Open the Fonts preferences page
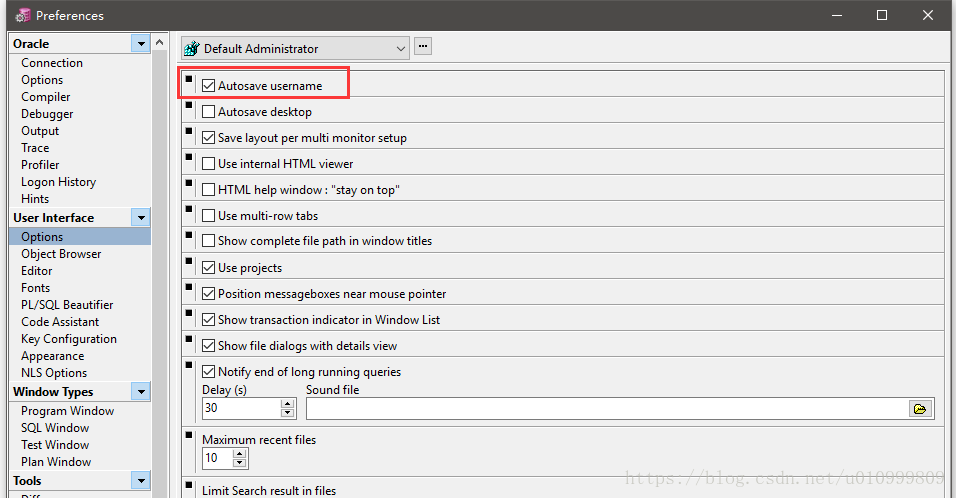This screenshot has width=956, height=498. (35, 288)
